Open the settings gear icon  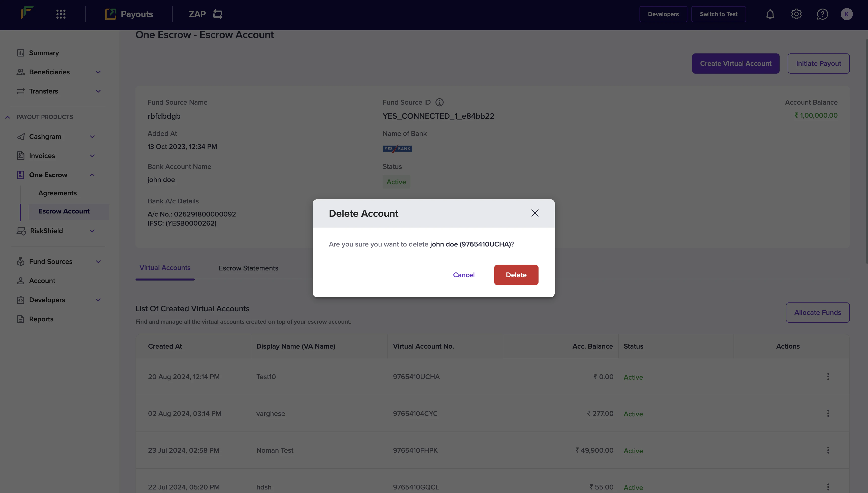(x=796, y=14)
